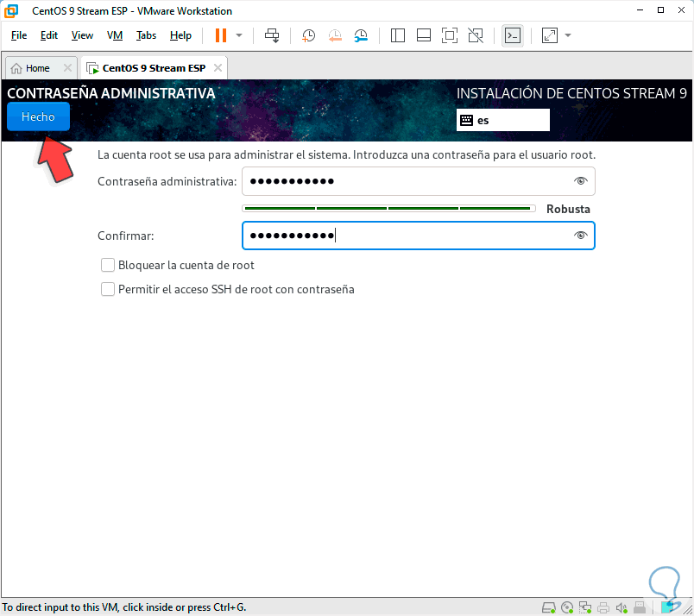The image size is (694, 616).
Task: Click the es keyboard layout selector
Action: coord(502,120)
